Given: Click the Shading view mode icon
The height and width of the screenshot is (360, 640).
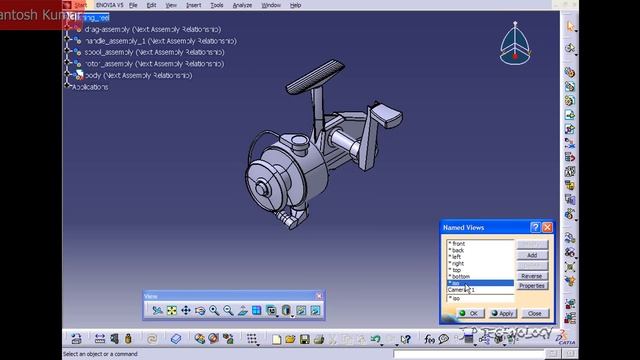Looking at the screenshot, I should point(286,311).
